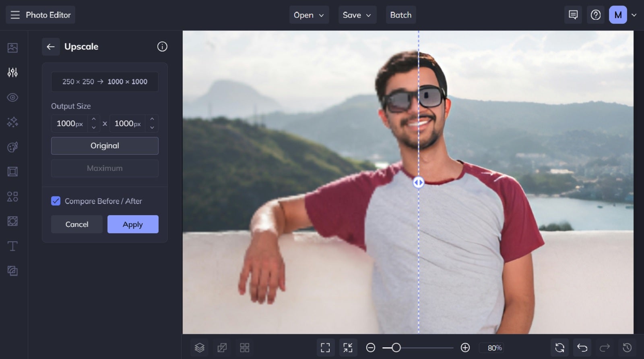Click the Upscale panel heading
644x359 pixels.
81,47
